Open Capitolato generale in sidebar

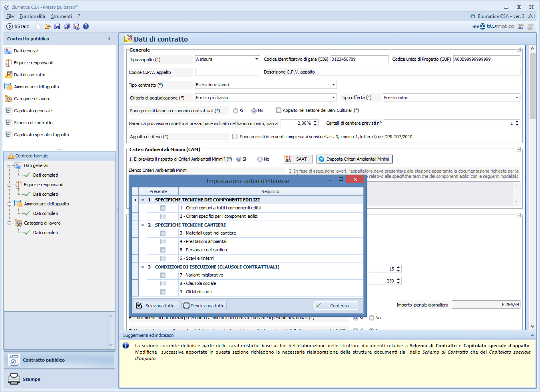pos(33,111)
